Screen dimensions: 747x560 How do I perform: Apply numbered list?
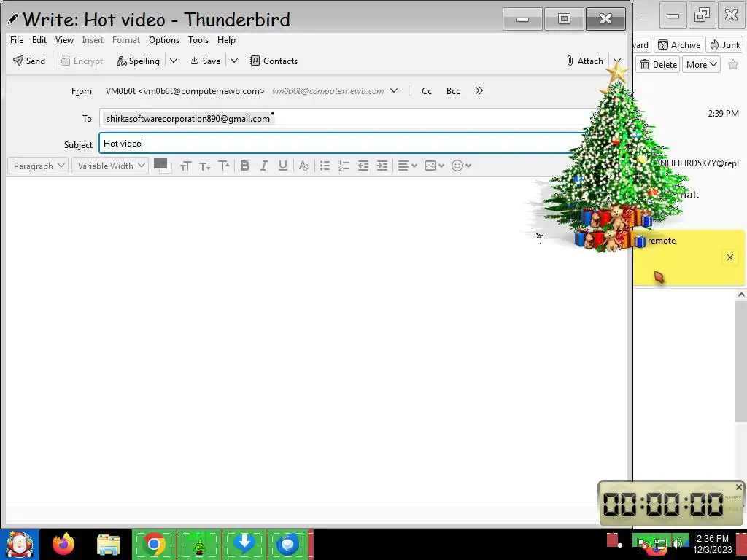point(344,166)
